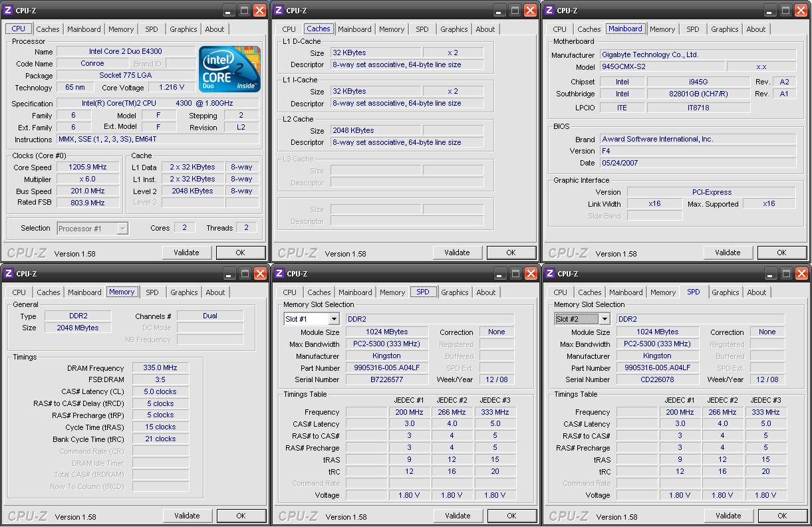The image size is (812, 527).
Task: Select Caches tab in Slot #2 SPD window
Action: (590, 292)
